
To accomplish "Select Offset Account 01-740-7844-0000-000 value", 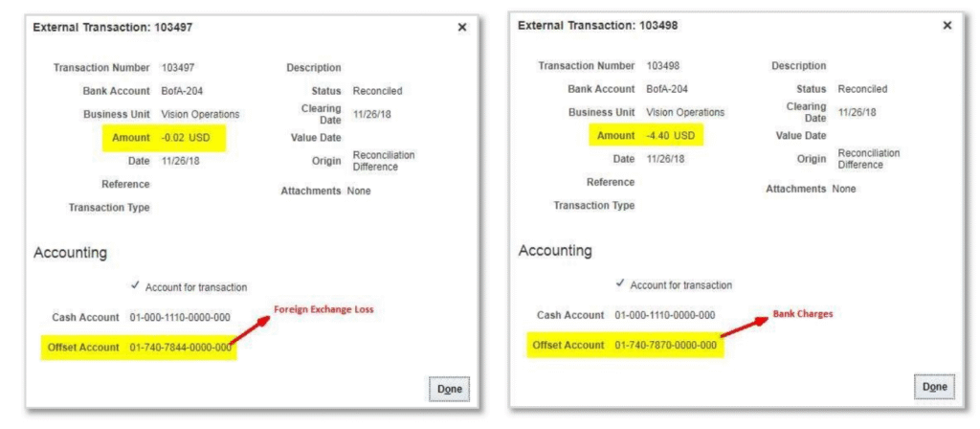I will pos(181,348).
